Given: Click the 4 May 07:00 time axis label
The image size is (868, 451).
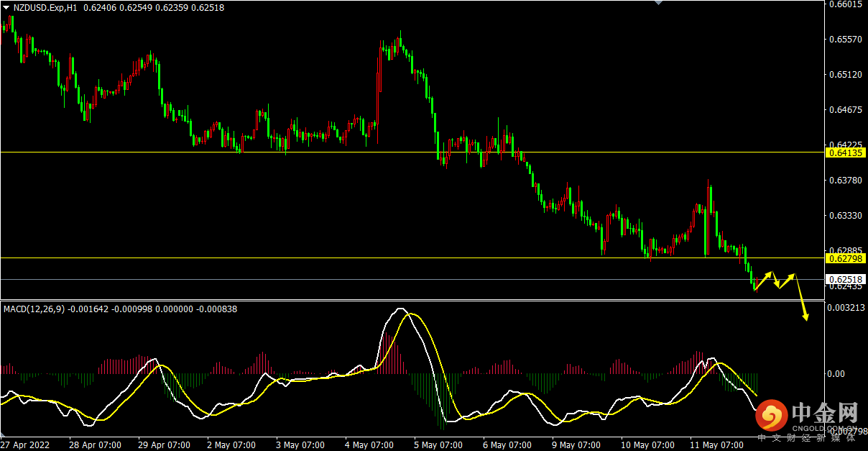Looking at the screenshot, I should [x=371, y=445].
